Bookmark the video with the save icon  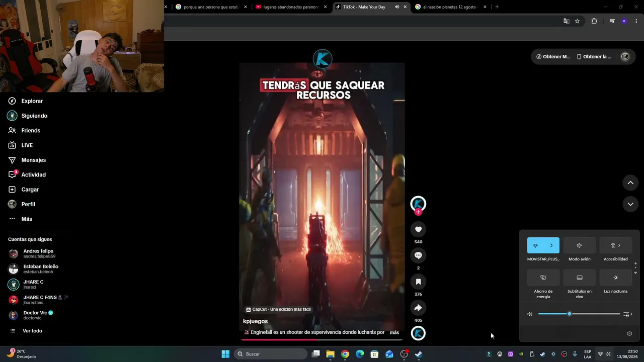[x=418, y=282]
